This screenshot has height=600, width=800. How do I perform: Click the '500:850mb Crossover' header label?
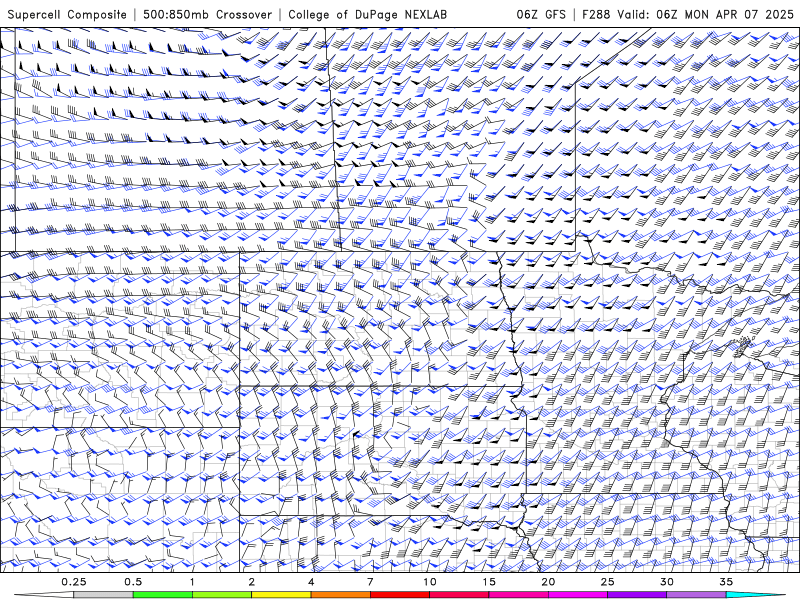207,14
